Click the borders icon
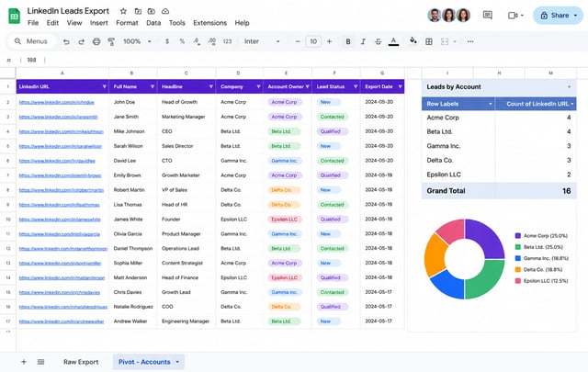The width and height of the screenshot is (588, 372). [429, 41]
